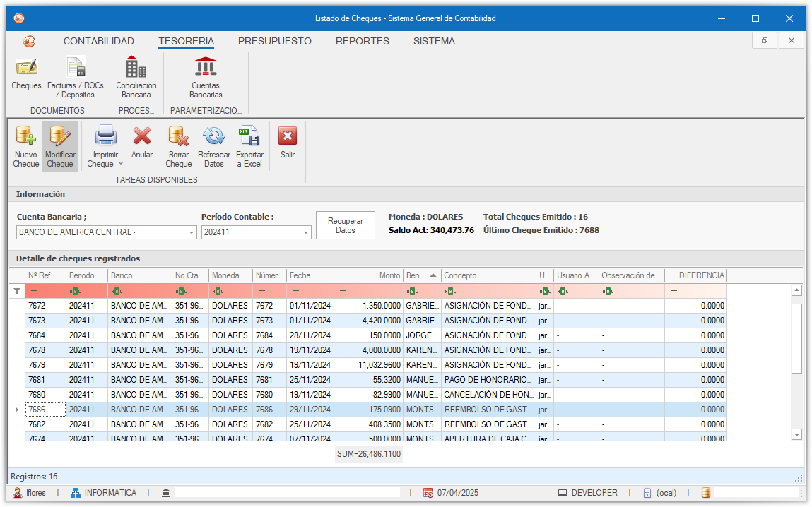Click the SUM=26,486.1100 footer total
Image resolution: width=812 pixels, height=507 pixels.
[369, 454]
